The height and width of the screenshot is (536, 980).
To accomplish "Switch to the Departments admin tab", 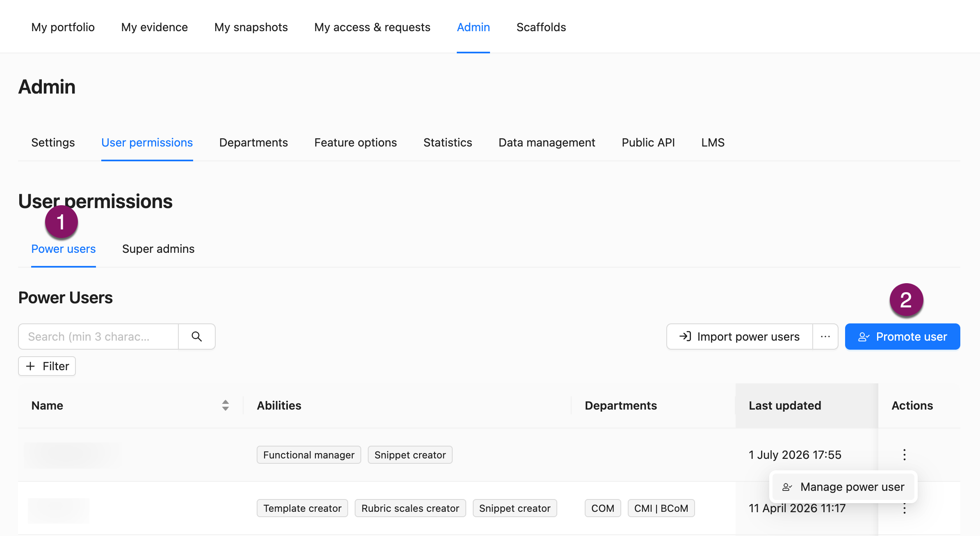I will [x=253, y=142].
